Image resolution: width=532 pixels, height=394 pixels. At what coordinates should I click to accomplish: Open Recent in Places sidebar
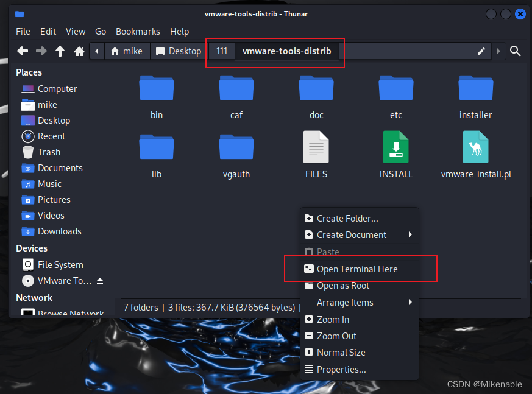43,136
